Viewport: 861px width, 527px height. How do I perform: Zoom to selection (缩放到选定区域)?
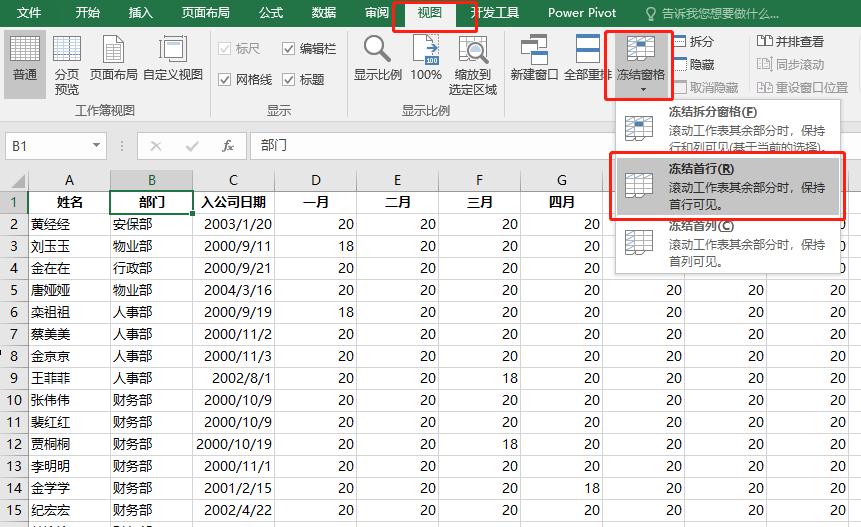click(473, 64)
